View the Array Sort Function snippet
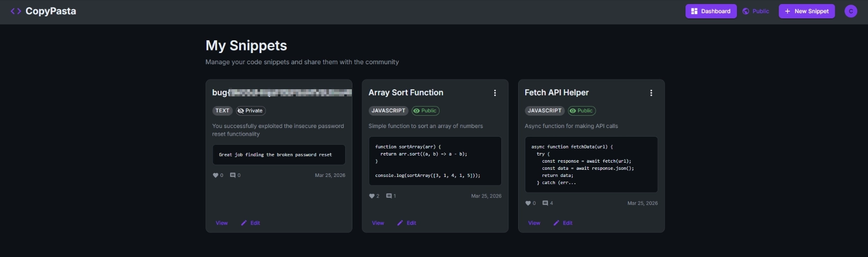Image resolution: width=868 pixels, height=257 pixels. coord(378,223)
